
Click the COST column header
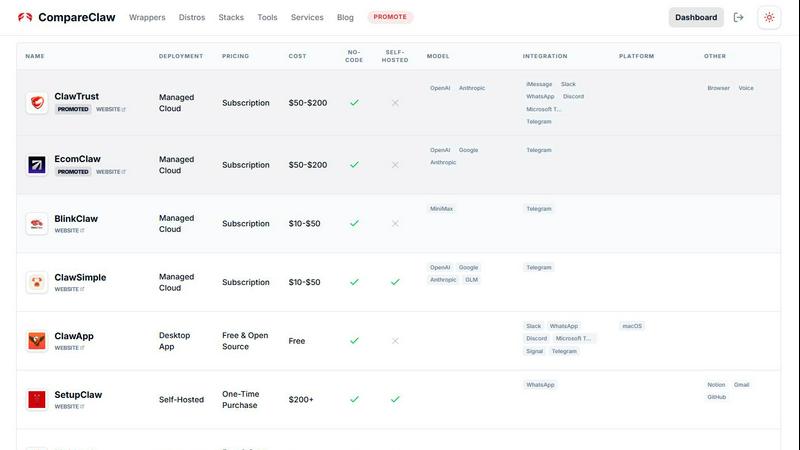click(x=297, y=56)
